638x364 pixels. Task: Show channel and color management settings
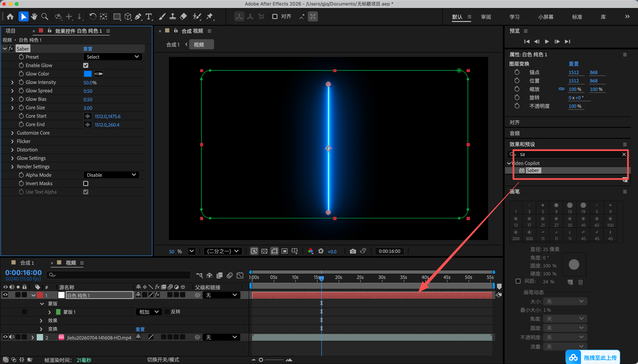coord(311,251)
